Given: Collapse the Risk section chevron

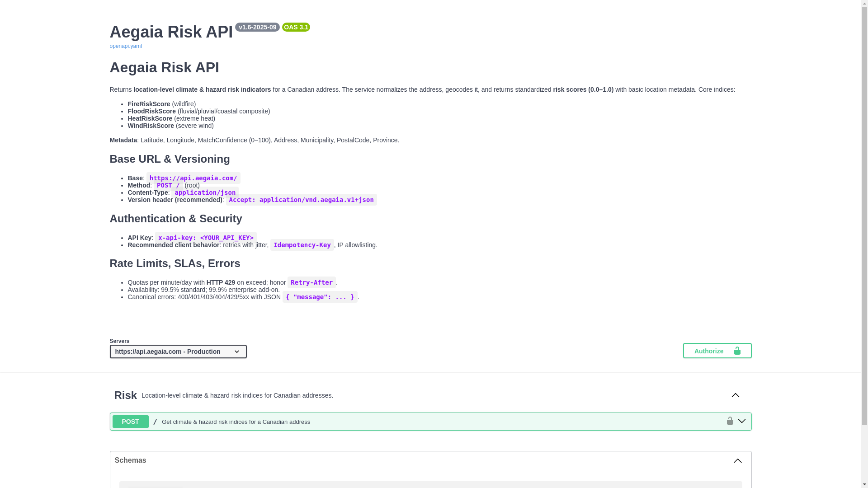Looking at the screenshot, I should (736, 395).
